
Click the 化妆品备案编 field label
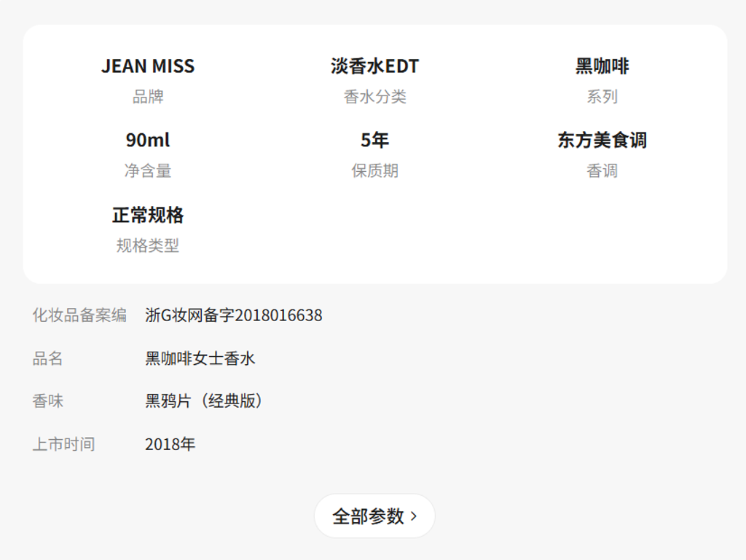coord(79,315)
